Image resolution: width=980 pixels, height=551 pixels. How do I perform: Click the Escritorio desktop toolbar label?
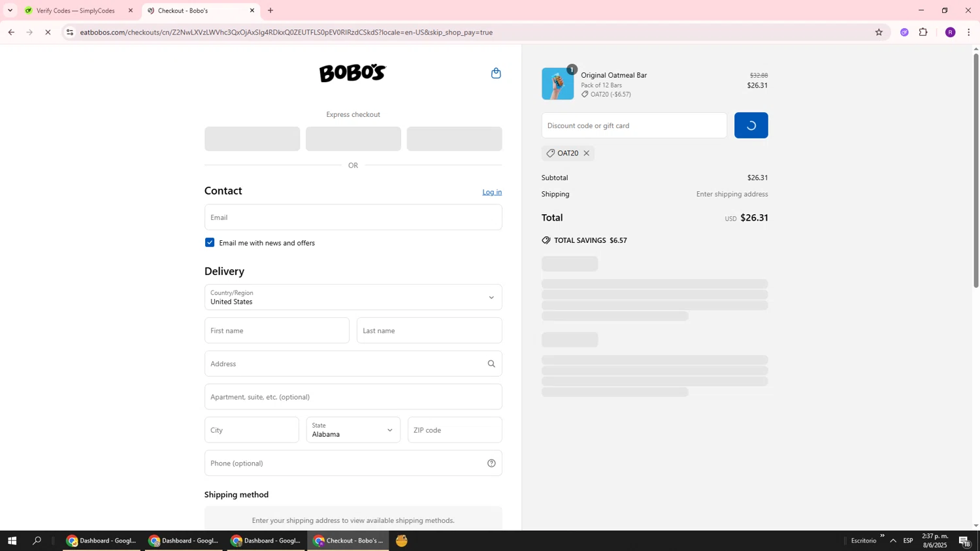[864, 541]
